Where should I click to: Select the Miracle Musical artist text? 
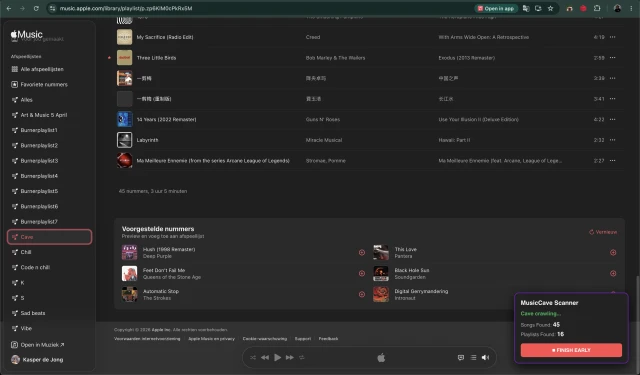point(324,140)
